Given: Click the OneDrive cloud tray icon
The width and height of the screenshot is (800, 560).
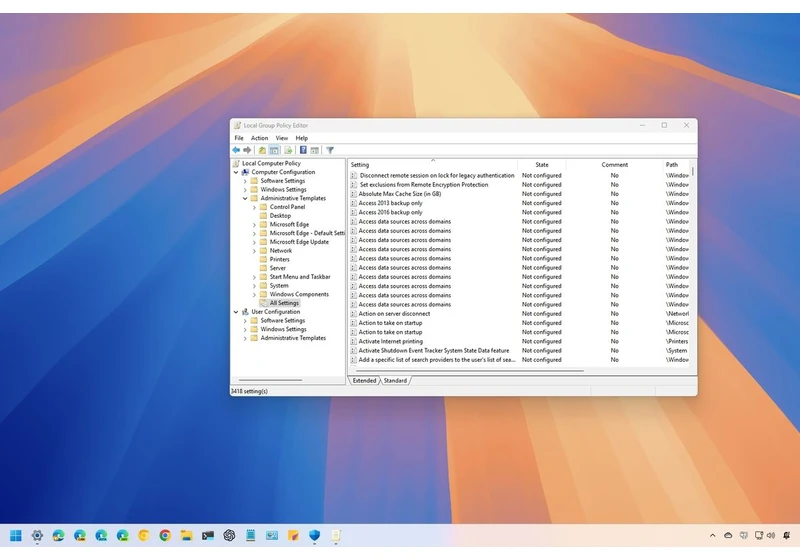Looking at the screenshot, I should (729, 536).
